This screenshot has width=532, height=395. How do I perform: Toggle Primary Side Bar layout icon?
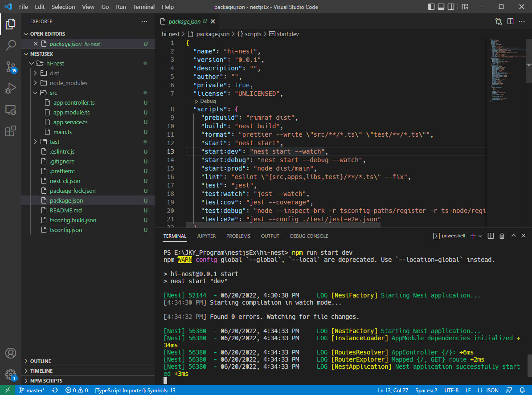(x=431, y=7)
